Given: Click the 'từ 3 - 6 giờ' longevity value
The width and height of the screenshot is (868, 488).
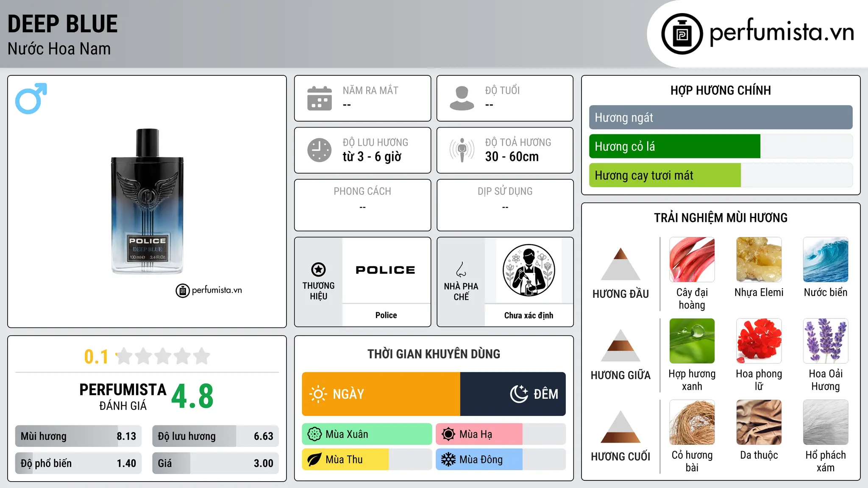Looking at the screenshot, I should 372,157.
